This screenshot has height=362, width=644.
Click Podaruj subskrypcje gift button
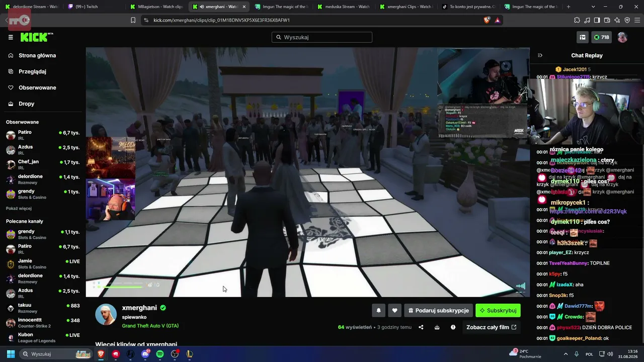tap(438, 311)
